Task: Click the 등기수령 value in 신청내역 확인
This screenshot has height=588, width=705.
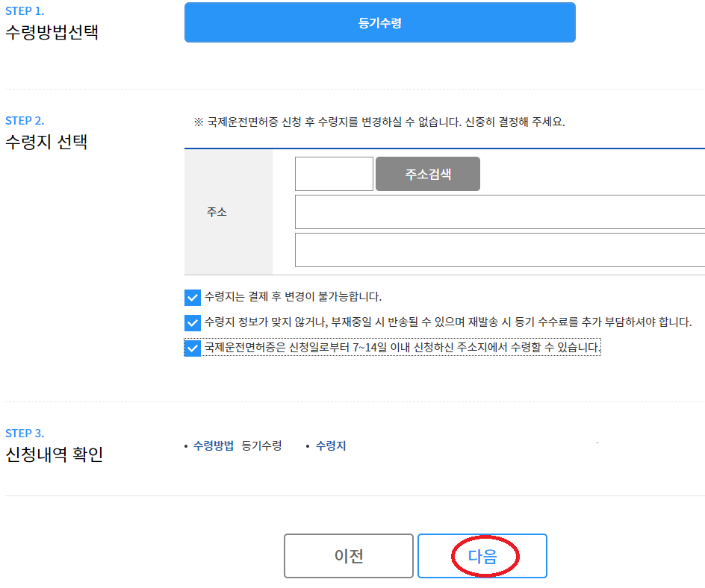Action: (x=261, y=445)
